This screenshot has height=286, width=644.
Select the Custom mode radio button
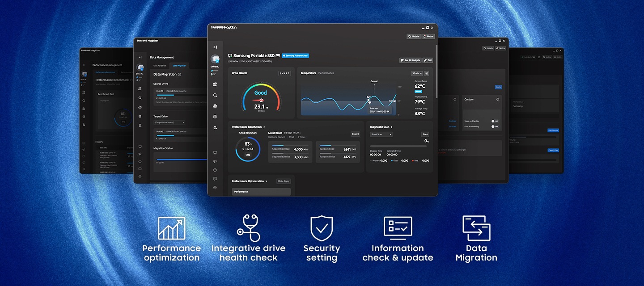coord(498,99)
